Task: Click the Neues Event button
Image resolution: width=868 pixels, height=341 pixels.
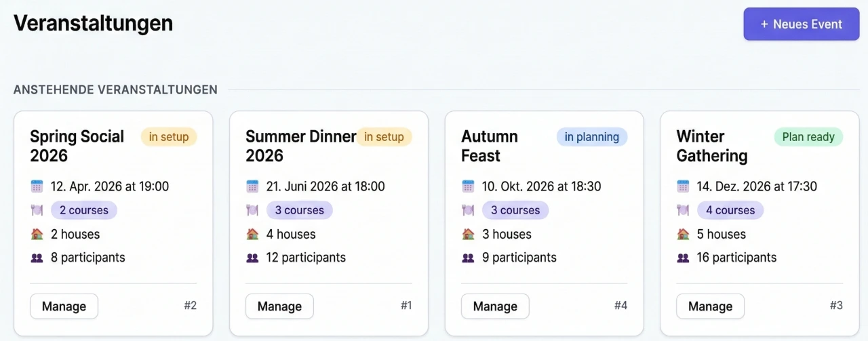Action: point(802,24)
